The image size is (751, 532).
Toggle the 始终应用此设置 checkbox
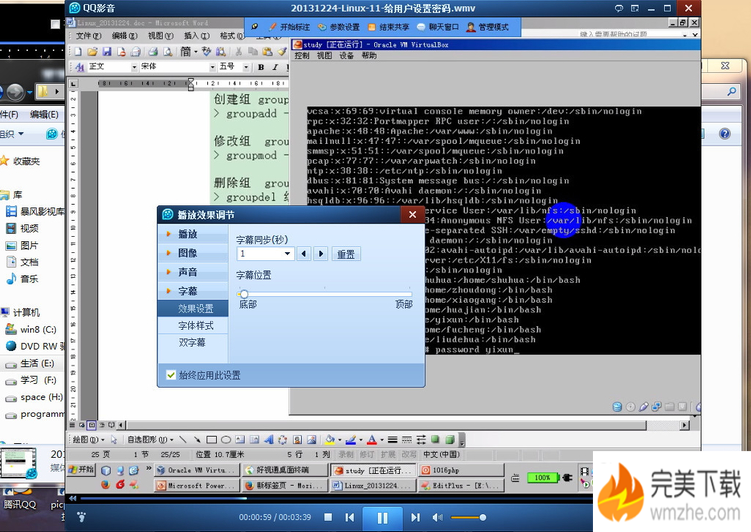[171, 375]
